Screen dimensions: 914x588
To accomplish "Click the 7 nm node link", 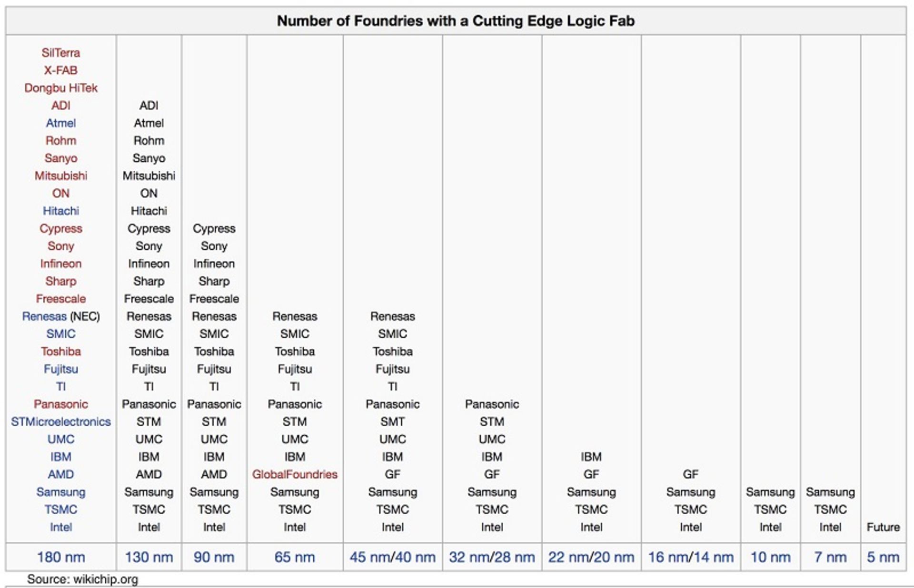I will [x=830, y=557].
